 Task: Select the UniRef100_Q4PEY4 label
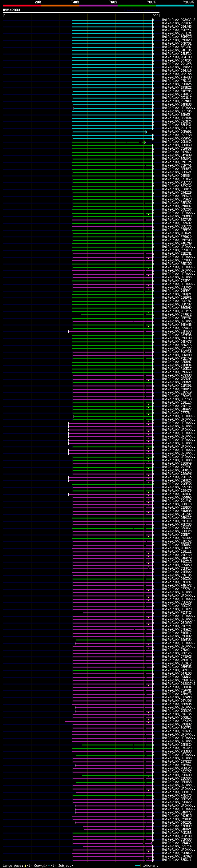[x=177, y=291]
